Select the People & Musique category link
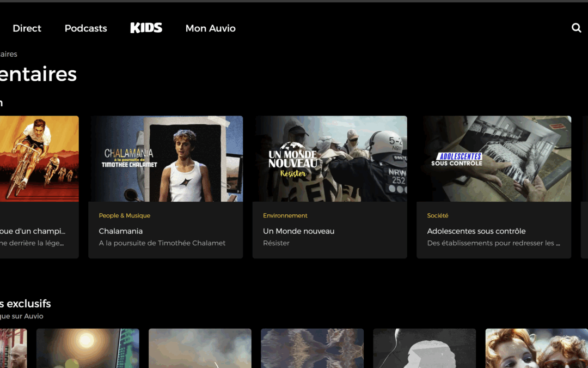 click(x=125, y=215)
